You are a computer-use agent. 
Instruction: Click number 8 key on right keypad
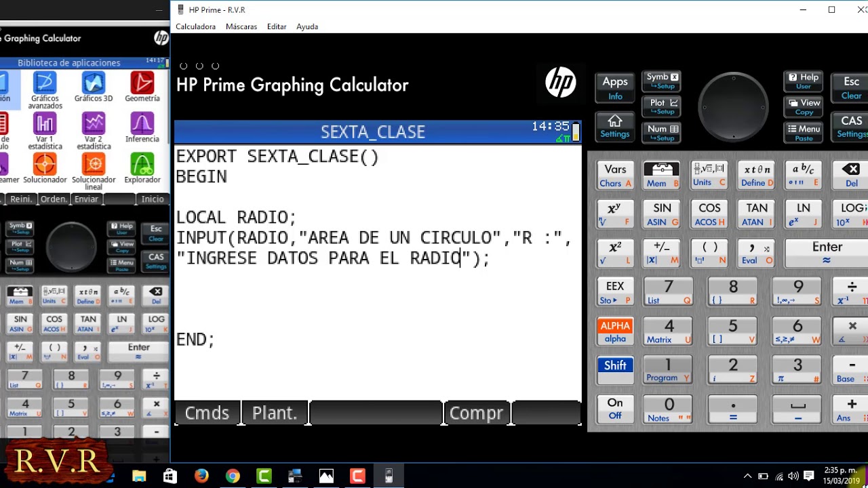point(733,292)
